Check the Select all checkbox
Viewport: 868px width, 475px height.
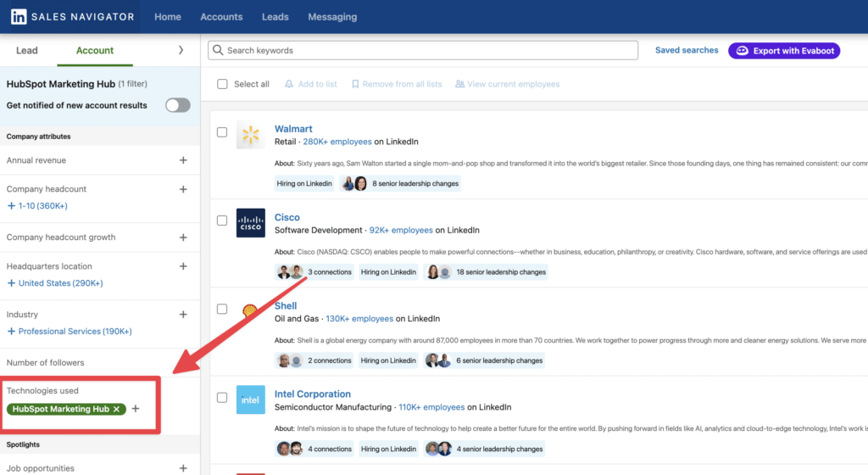[222, 84]
